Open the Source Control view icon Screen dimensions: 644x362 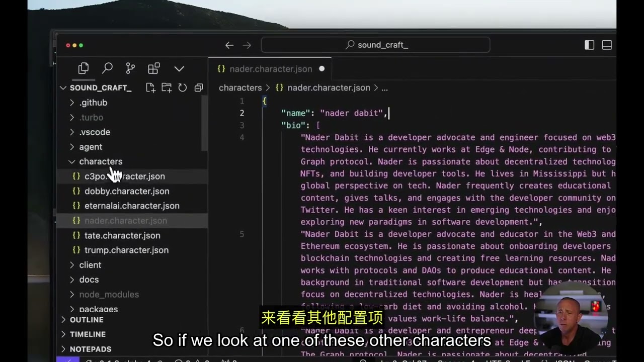(x=130, y=68)
